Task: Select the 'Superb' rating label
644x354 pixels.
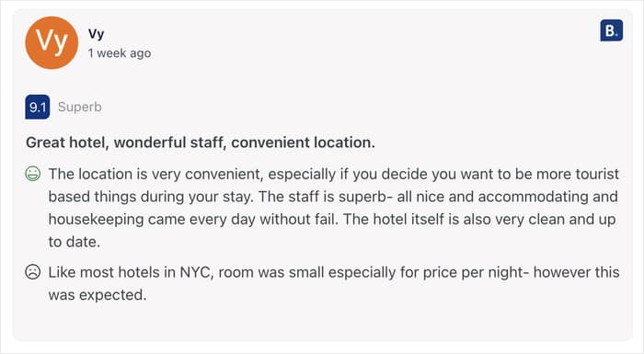Action: 80,108
